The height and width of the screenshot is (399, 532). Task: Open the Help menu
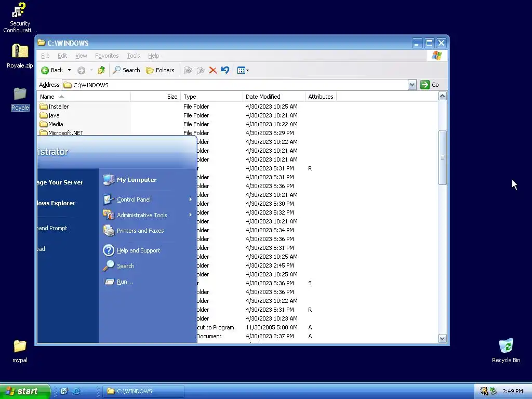pyautogui.click(x=153, y=56)
